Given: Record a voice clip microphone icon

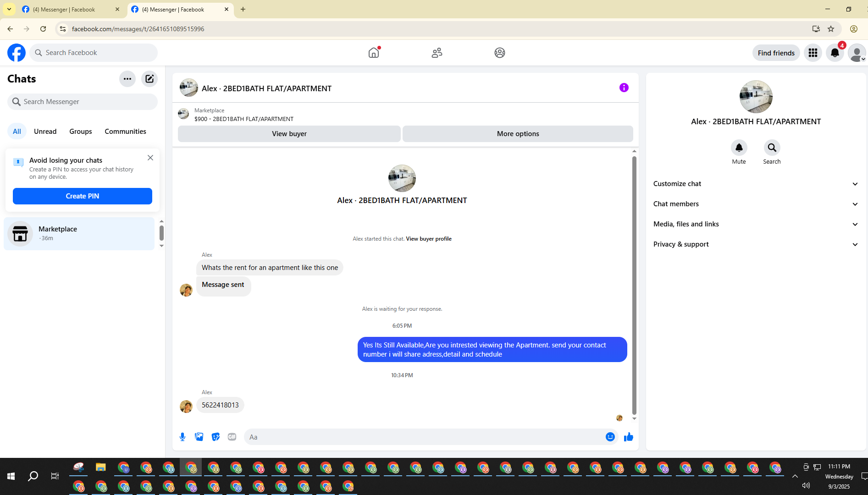Looking at the screenshot, I should pos(182,437).
